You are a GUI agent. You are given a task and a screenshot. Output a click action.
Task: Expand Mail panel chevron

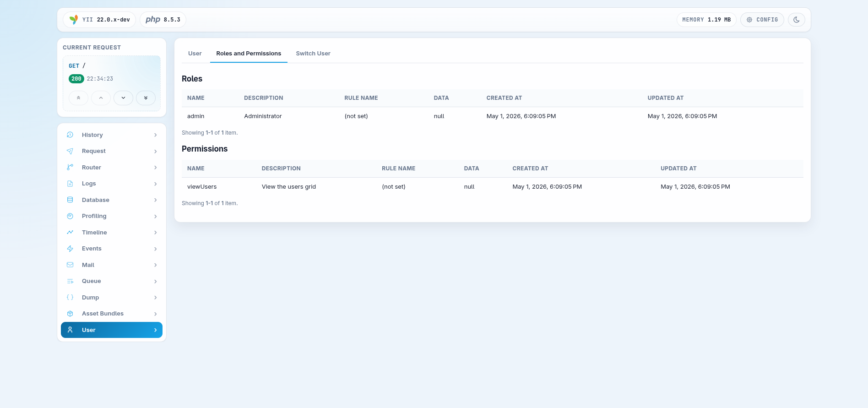coord(156,265)
